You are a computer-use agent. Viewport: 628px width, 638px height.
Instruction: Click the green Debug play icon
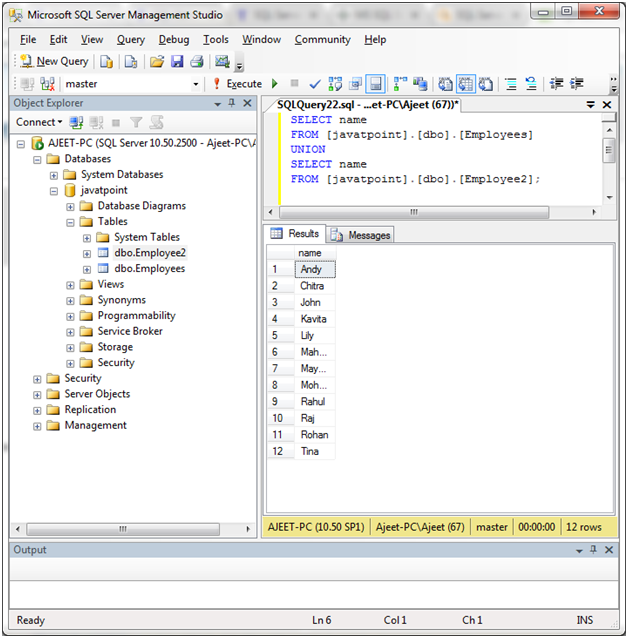(x=275, y=84)
